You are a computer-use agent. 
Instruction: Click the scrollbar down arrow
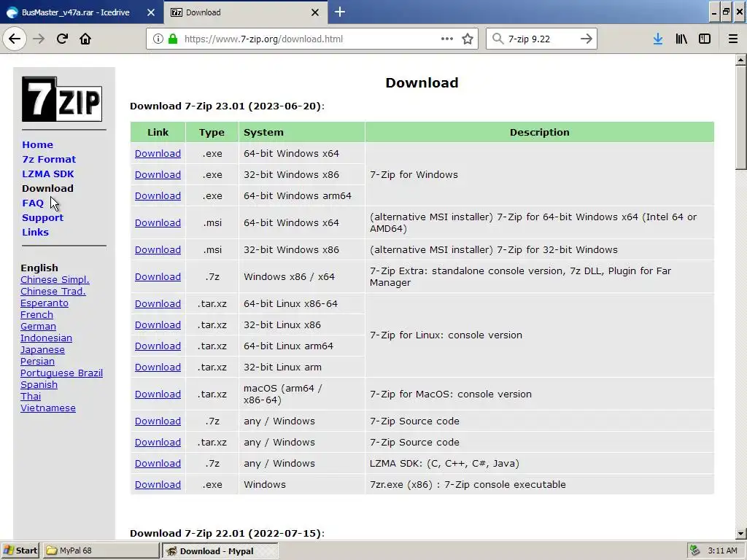click(x=741, y=534)
